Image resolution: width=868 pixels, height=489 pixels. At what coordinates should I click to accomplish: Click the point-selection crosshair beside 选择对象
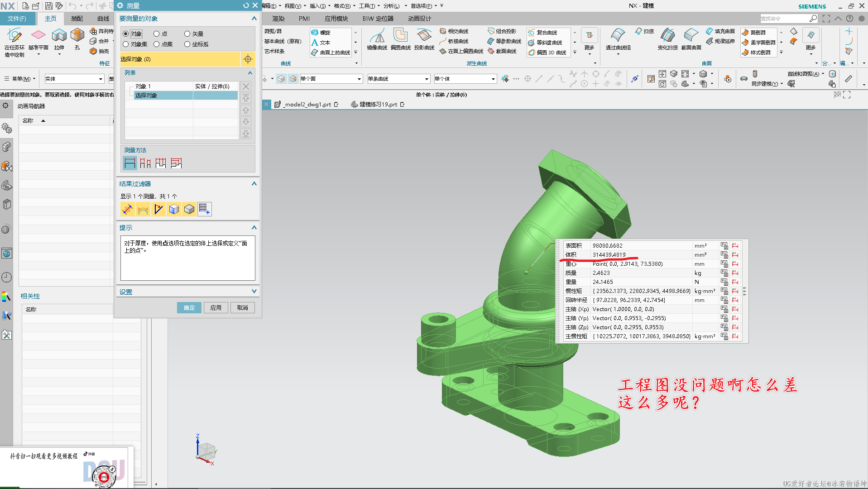click(x=248, y=59)
